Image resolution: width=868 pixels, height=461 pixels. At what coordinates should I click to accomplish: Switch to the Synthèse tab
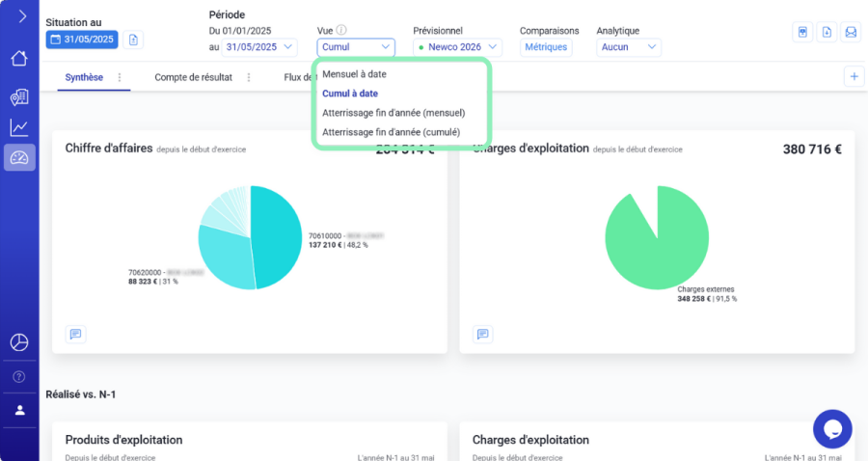(84, 77)
